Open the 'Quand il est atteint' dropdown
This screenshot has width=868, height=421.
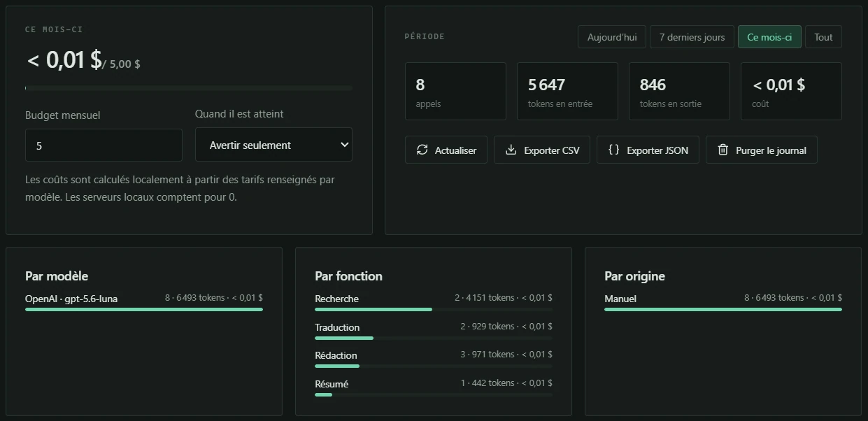tap(273, 145)
